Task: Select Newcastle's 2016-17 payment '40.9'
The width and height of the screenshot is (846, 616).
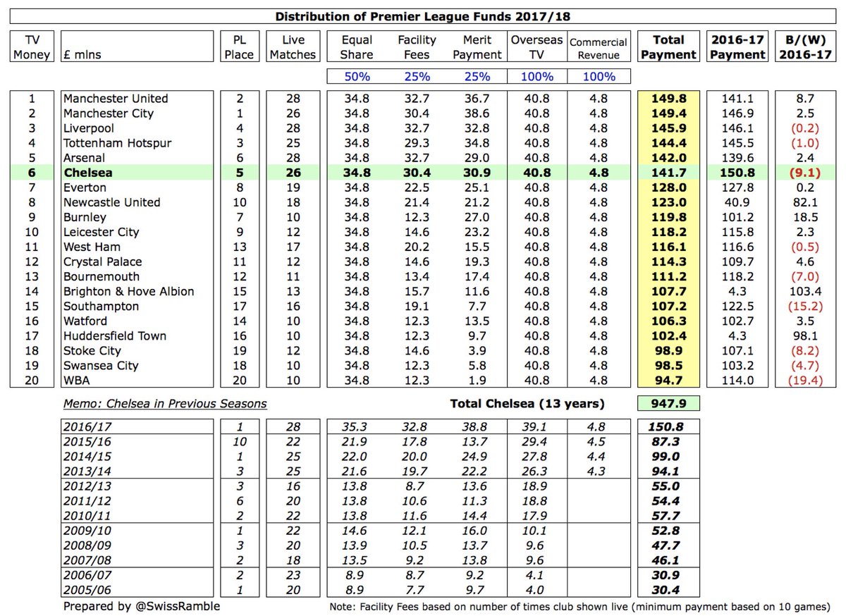Action: pos(736,202)
